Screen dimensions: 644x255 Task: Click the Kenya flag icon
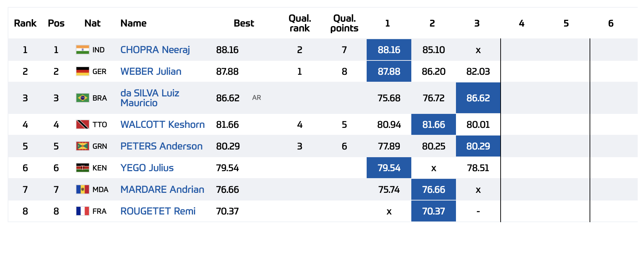(83, 168)
